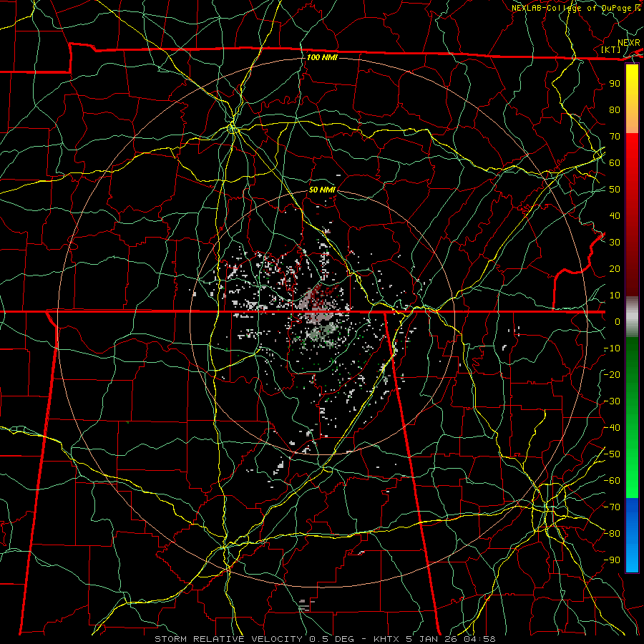Screen dimensions: 644x644
Task: Click the NEXR label above the color scale
Action: click(x=629, y=43)
